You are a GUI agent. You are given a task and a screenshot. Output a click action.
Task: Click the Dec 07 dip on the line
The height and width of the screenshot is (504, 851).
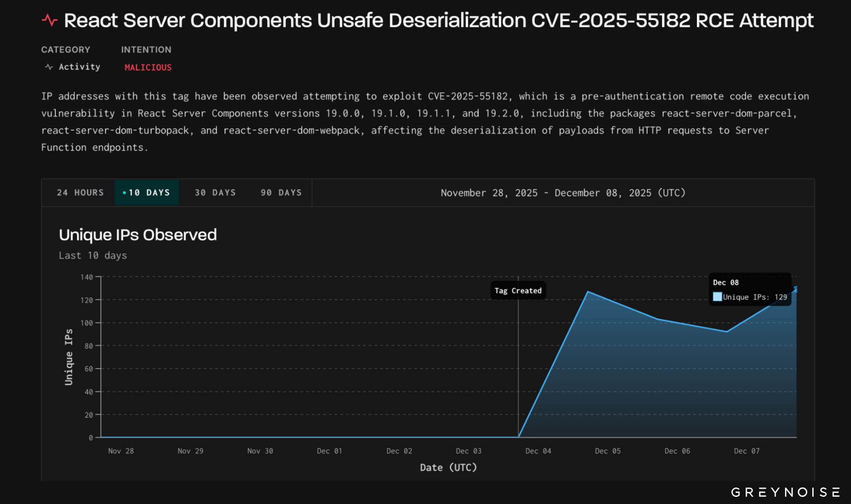coord(727,331)
